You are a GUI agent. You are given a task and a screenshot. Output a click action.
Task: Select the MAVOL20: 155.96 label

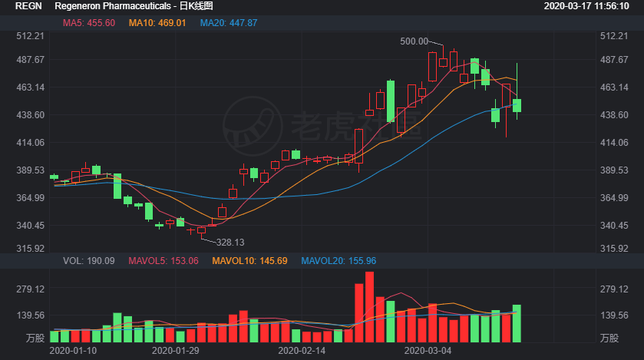click(x=339, y=261)
